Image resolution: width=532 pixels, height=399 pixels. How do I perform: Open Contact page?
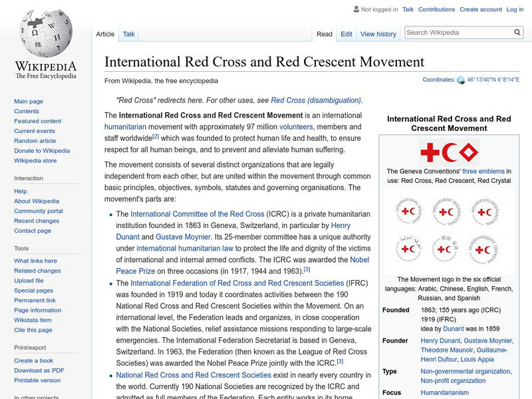(x=33, y=230)
